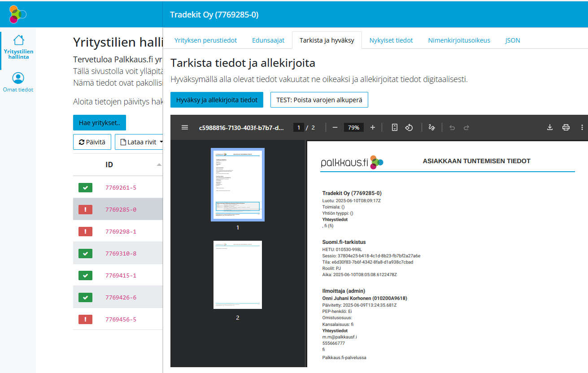588x373 pixels.
Task: Zoom out in the PDF viewer
Action: [335, 127]
